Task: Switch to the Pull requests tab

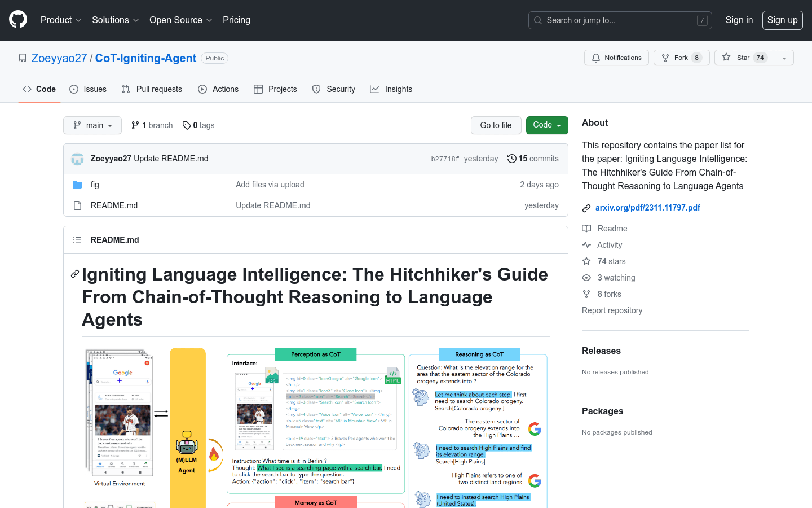Action: coord(152,89)
